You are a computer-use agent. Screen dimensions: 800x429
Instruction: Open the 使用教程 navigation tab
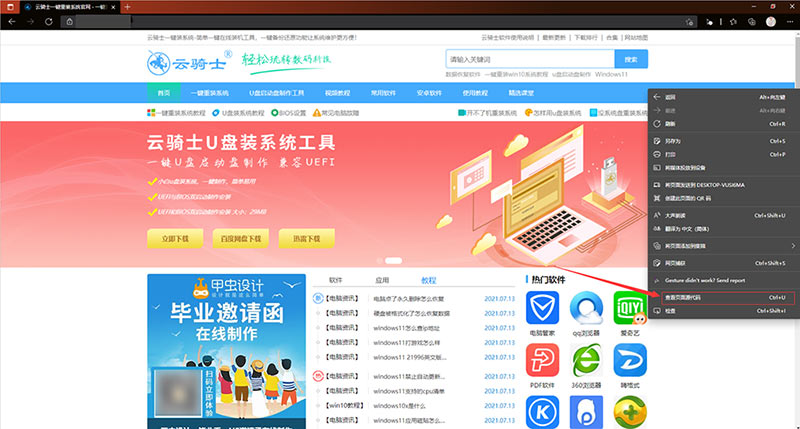475,93
